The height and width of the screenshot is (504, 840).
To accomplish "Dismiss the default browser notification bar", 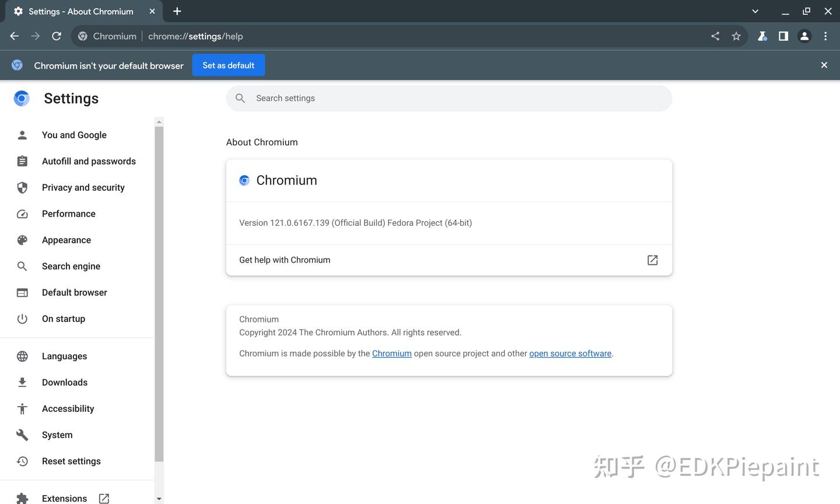I will tap(824, 65).
